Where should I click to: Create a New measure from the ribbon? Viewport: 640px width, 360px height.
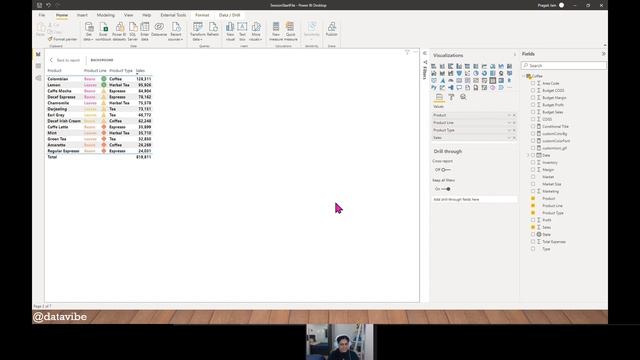(x=276, y=31)
